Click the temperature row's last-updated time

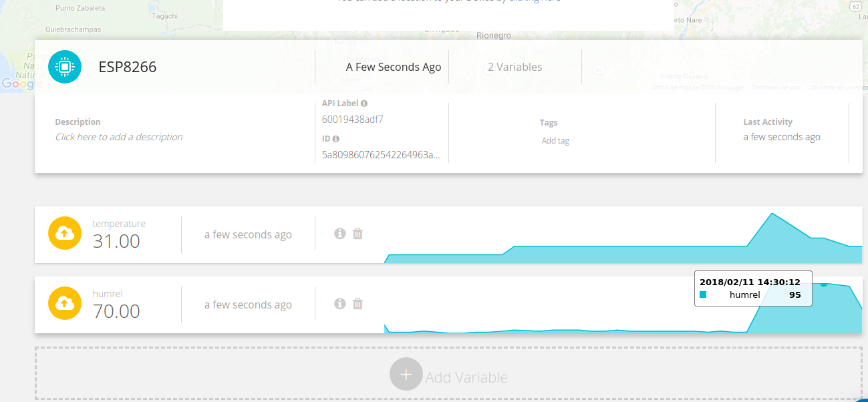click(248, 234)
